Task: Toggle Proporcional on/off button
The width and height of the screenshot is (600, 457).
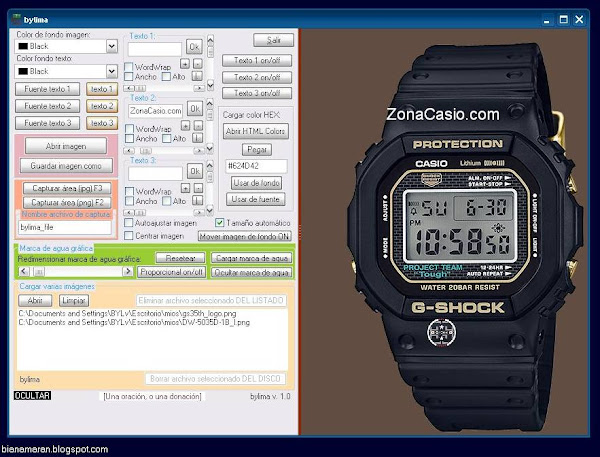Action: tap(171, 272)
